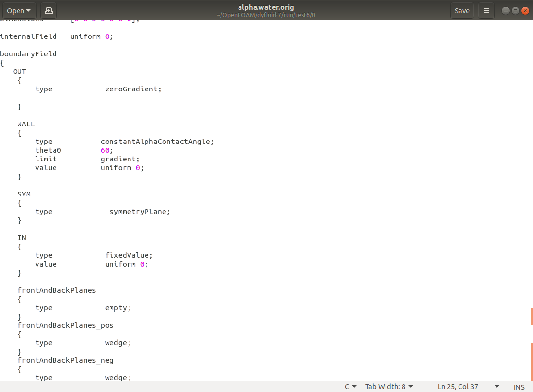Click the Ln 25, Col 37 position indicator
533x392 pixels.
[x=458, y=387]
